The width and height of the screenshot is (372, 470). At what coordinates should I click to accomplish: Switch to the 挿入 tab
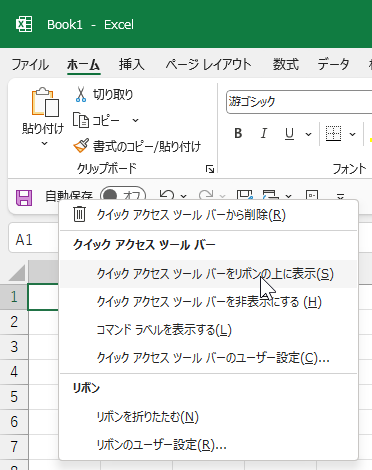point(132,64)
